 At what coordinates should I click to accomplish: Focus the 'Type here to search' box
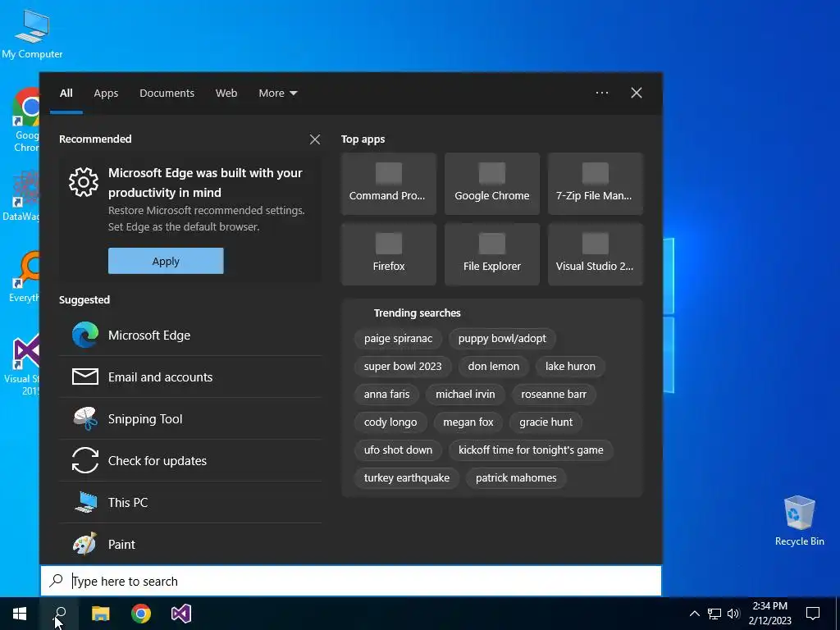351,581
